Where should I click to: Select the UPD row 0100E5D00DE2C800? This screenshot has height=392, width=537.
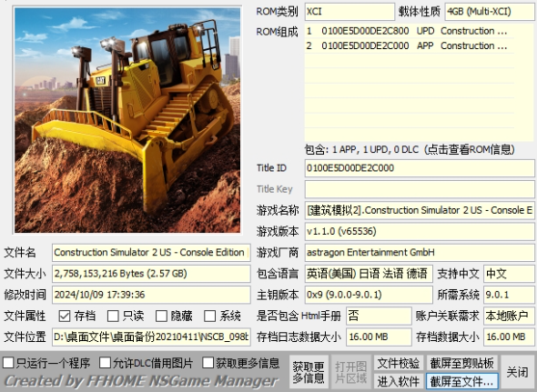coord(410,31)
